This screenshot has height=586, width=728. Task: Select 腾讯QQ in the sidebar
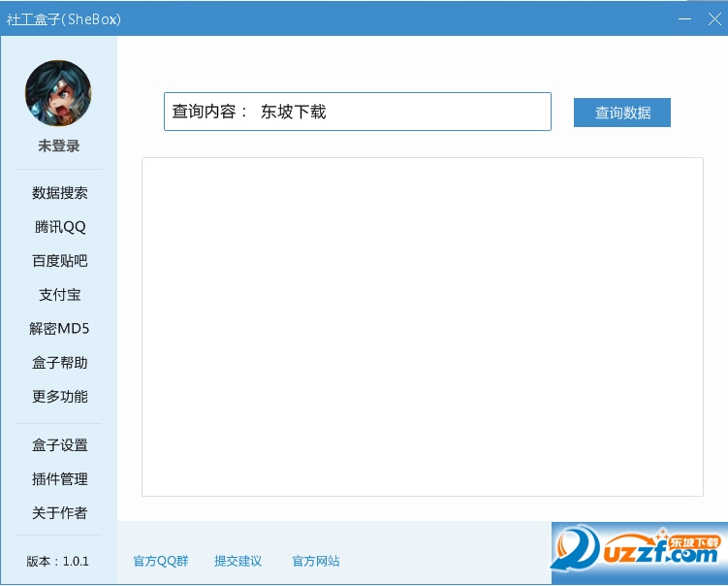pos(59,227)
